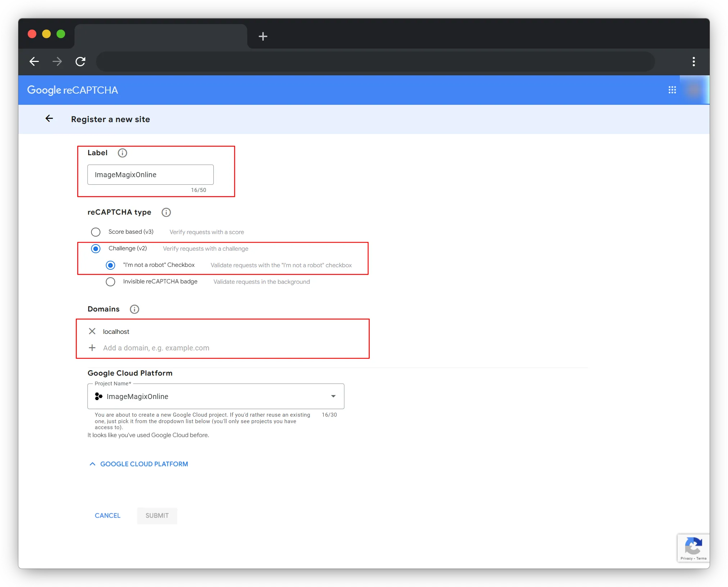Open the Project Name dropdown
This screenshot has height=587, width=728.
(x=333, y=396)
